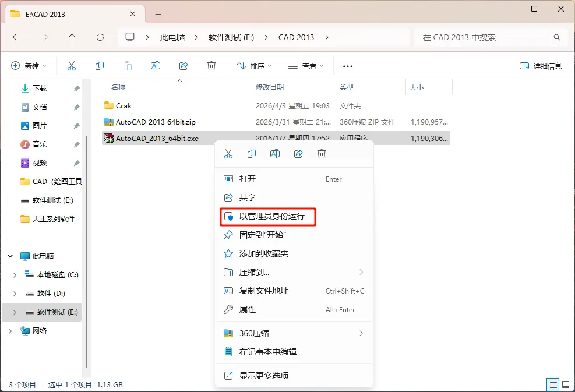The image size is (575, 392).
Task: Expand the 网络 tree node
Action: (x=10, y=331)
